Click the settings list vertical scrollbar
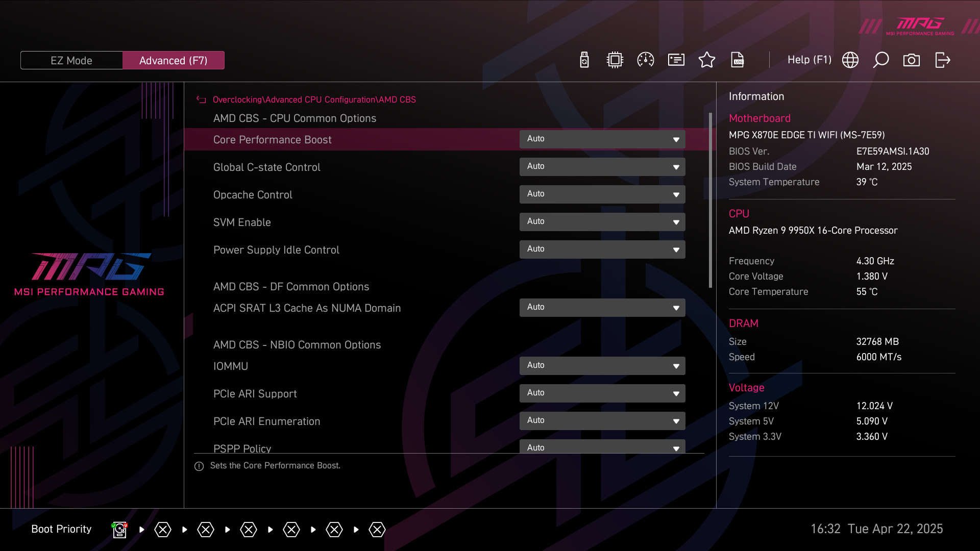This screenshot has height=551, width=980. [x=710, y=200]
